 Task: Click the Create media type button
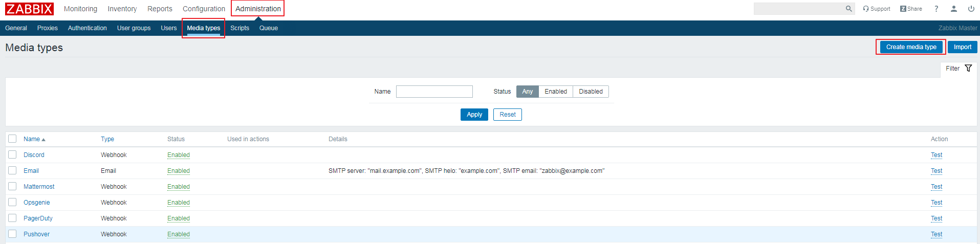tap(911, 47)
